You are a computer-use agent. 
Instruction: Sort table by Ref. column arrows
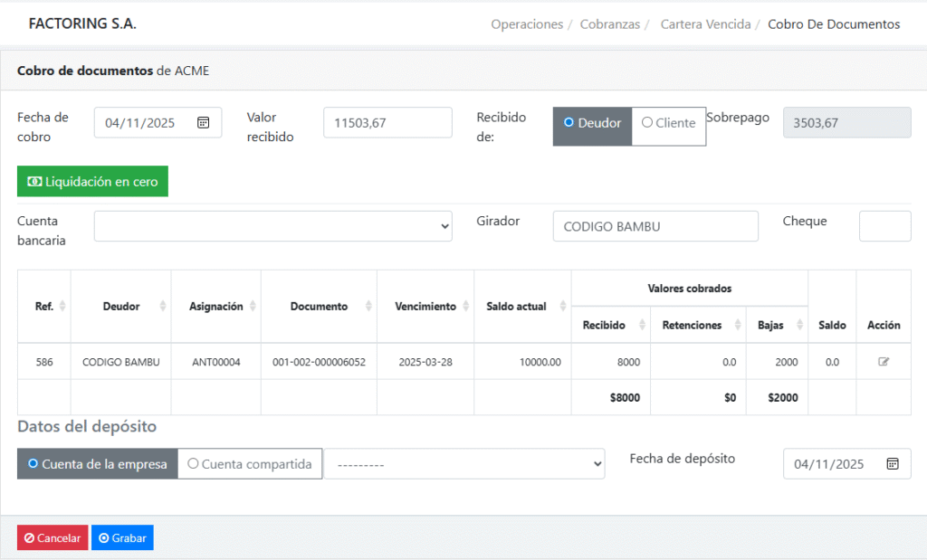[x=62, y=307]
